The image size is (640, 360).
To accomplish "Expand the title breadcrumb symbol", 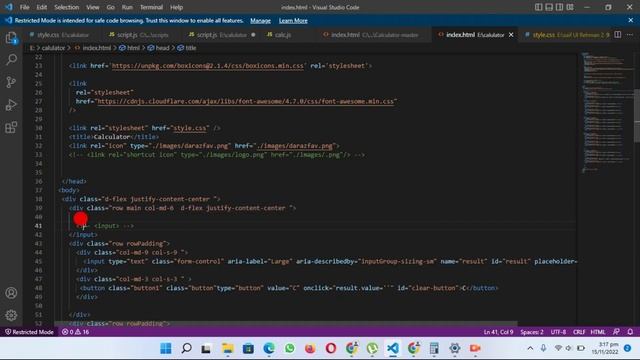I will 187,48.
